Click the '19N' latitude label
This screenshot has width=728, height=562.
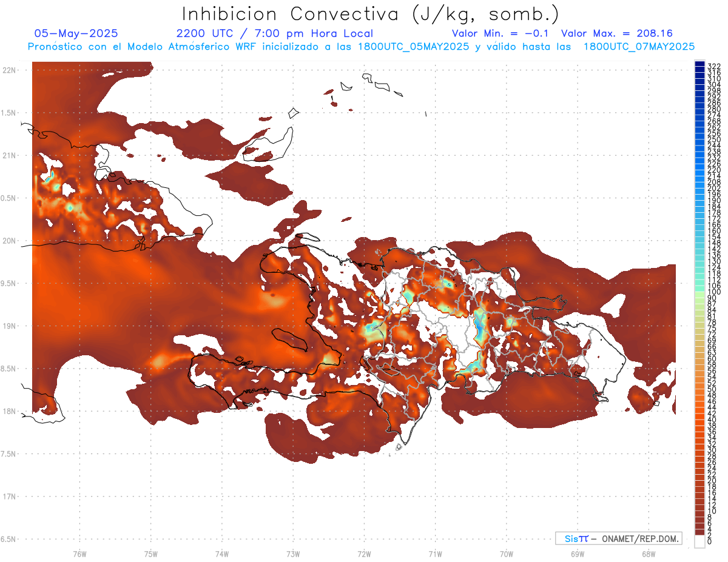click(9, 326)
